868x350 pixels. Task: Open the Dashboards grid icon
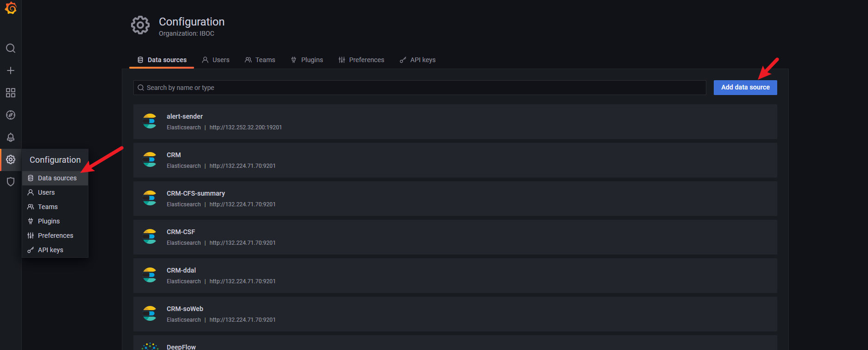point(11,93)
